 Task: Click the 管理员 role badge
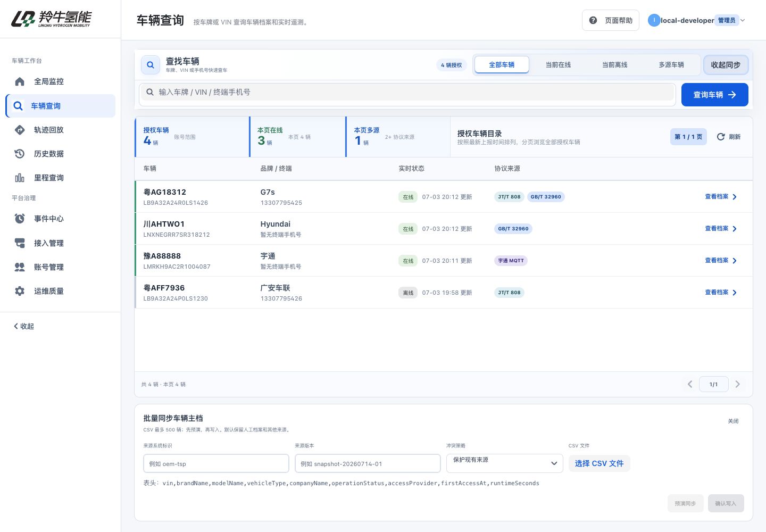coord(727,20)
